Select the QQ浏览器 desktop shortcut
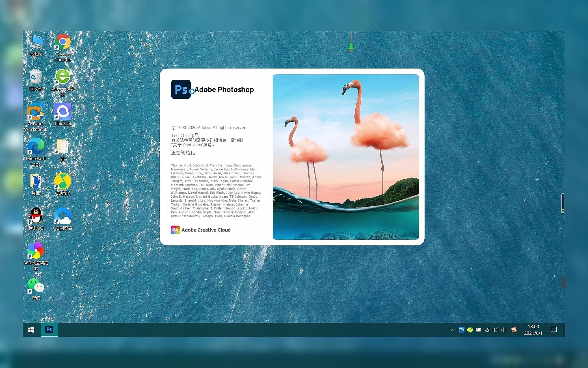 tap(63, 219)
